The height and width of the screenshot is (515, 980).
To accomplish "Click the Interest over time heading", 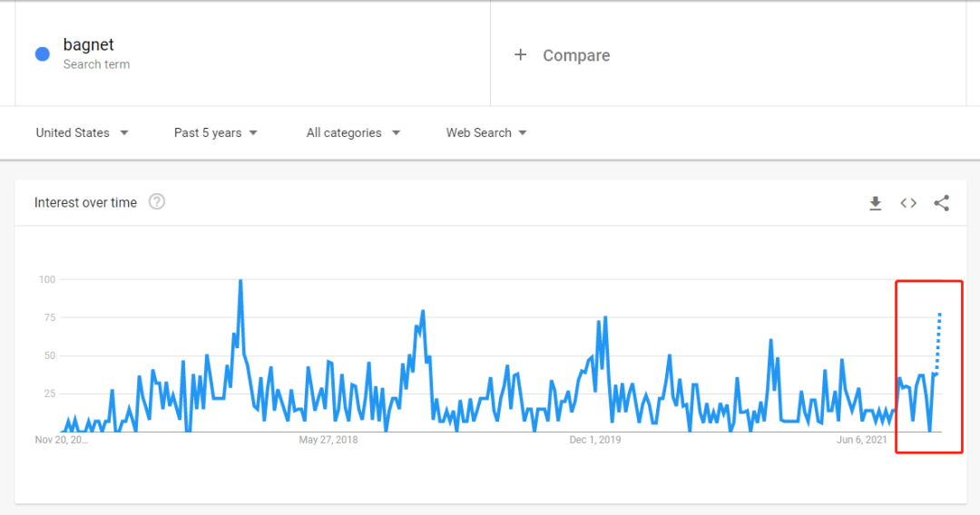I will pos(85,202).
